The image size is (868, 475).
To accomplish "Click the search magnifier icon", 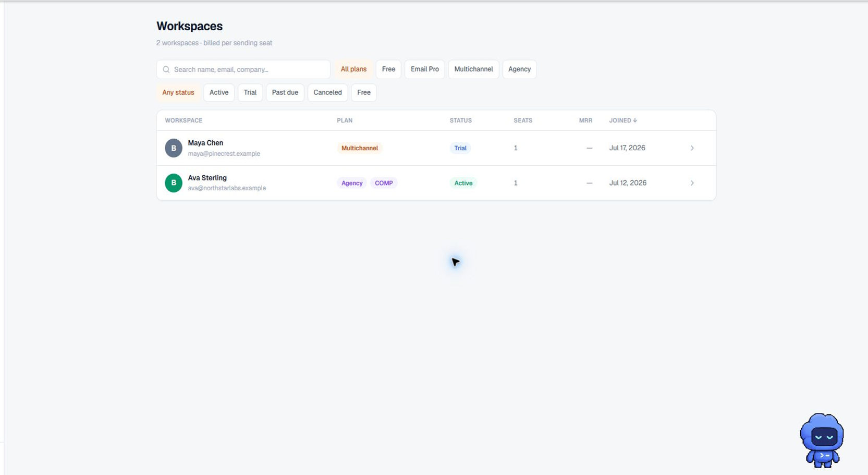I will coord(166,69).
